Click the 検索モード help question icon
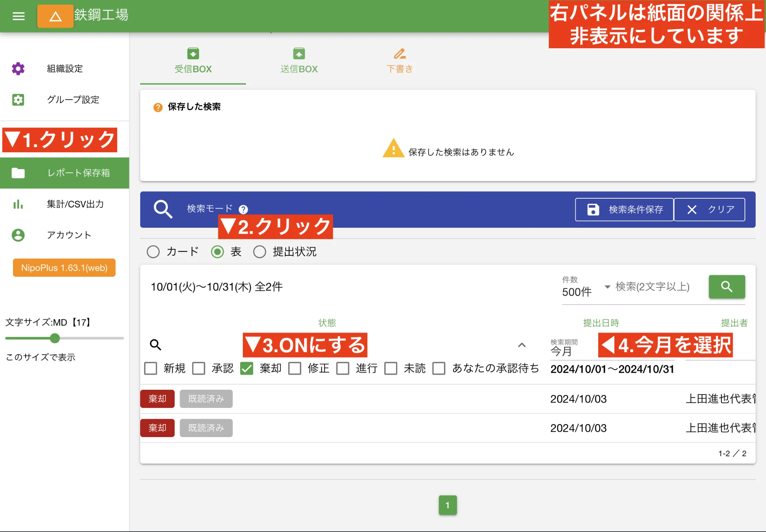The width and height of the screenshot is (766, 532). tap(243, 209)
